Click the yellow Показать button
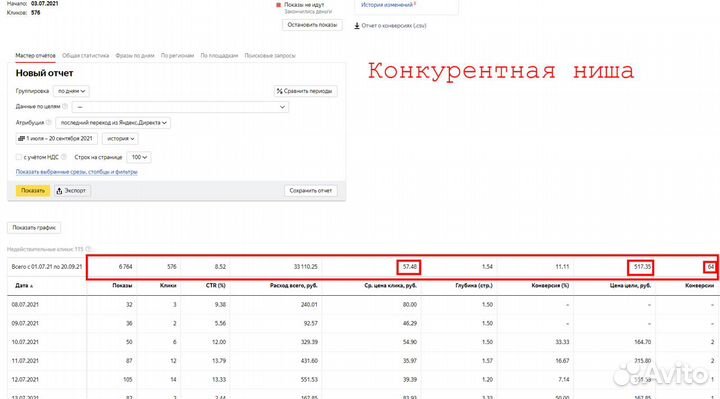 (x=33, y=191)
